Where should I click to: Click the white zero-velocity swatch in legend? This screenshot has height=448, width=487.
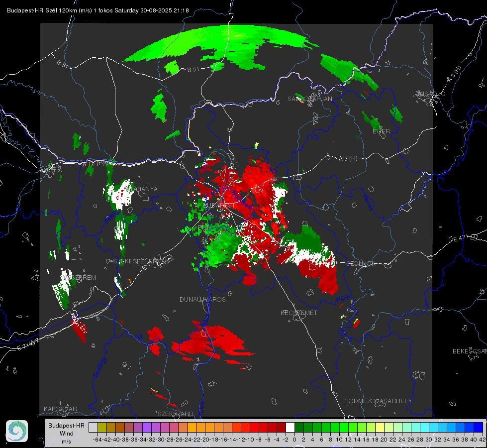[290, 428]
